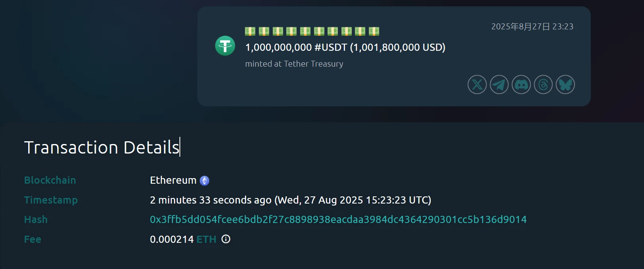Select the Timestamp value text
This screenshot has height=269, width=644.
[290, 200]
